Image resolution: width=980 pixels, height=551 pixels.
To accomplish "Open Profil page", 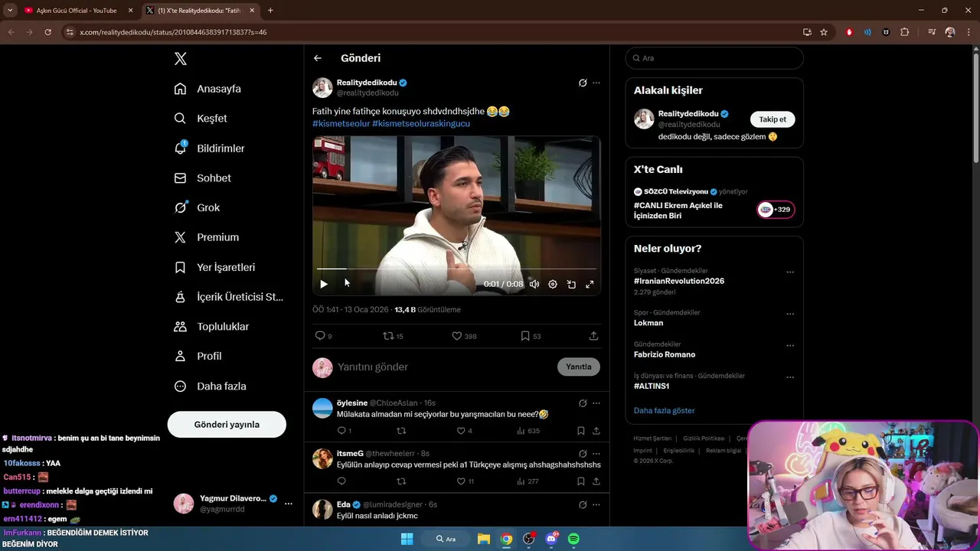I will point(198,356).
